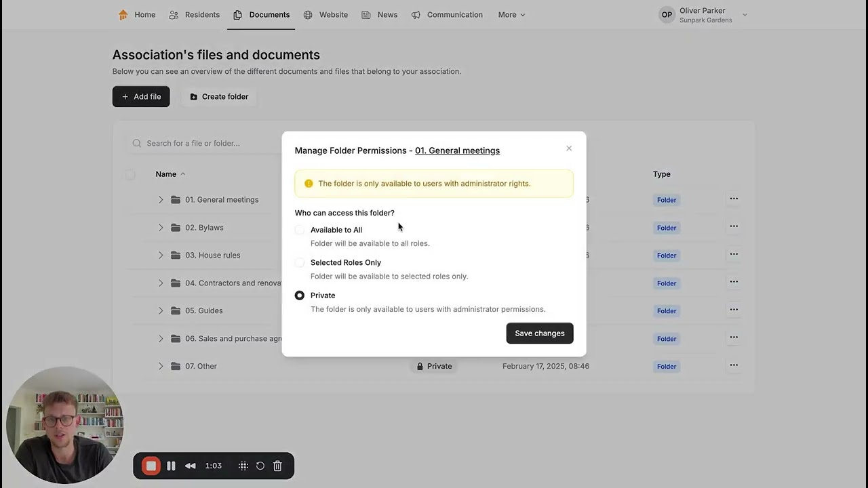Click the rewind recording icon

[x=191, y=466]
